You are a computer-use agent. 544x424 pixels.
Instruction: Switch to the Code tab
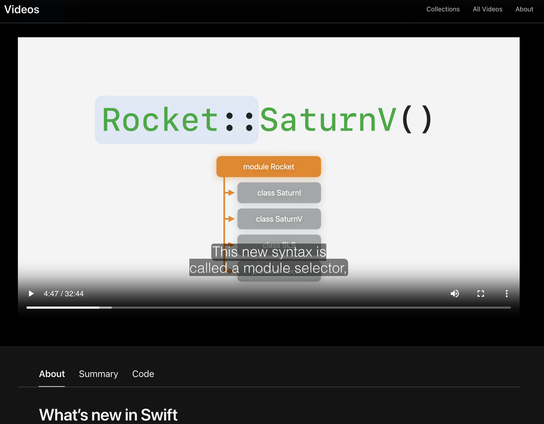tap(143, 374)
